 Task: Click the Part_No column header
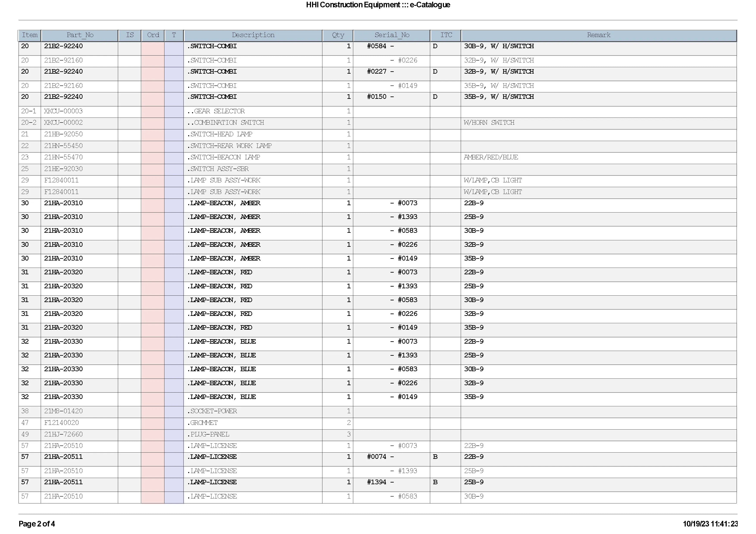80,35
